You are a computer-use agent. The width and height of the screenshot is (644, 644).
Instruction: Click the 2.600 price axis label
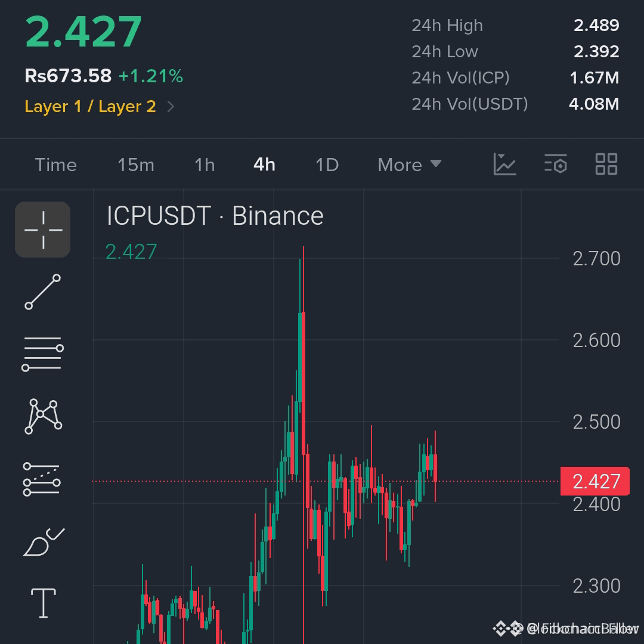tap(596, 340)
